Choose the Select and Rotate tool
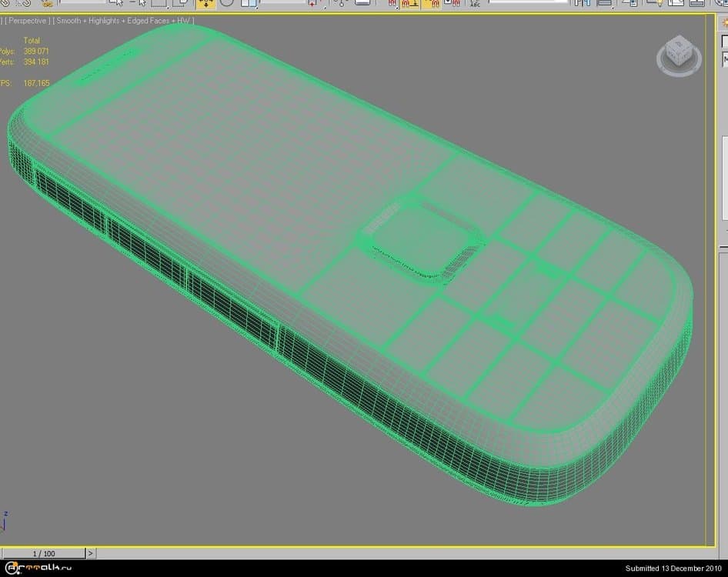This screenshot has height=577, width=728. (227, 3)
